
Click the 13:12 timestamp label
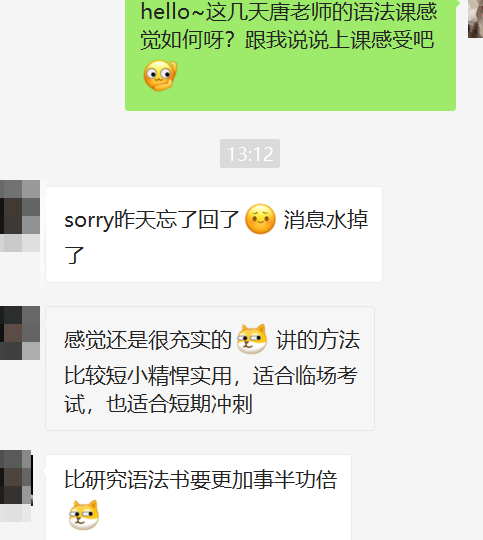[250, 154]
